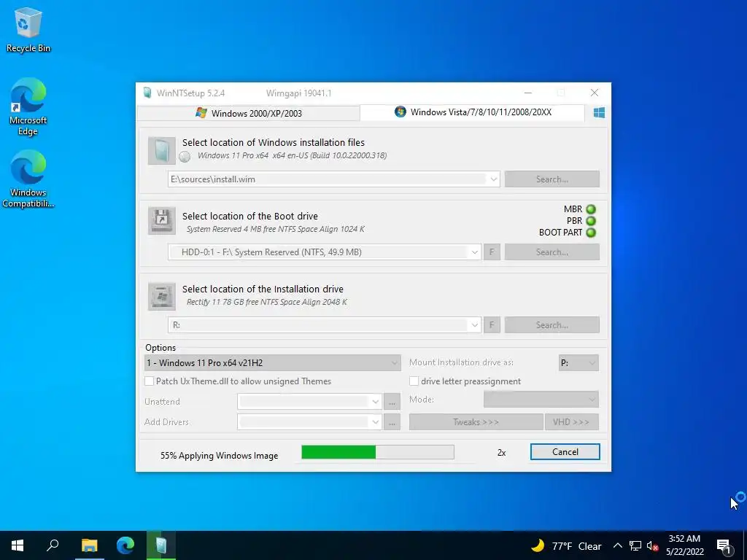
Task: Click the 55% Applying Windows Image status
Action: tap(219, 456)
